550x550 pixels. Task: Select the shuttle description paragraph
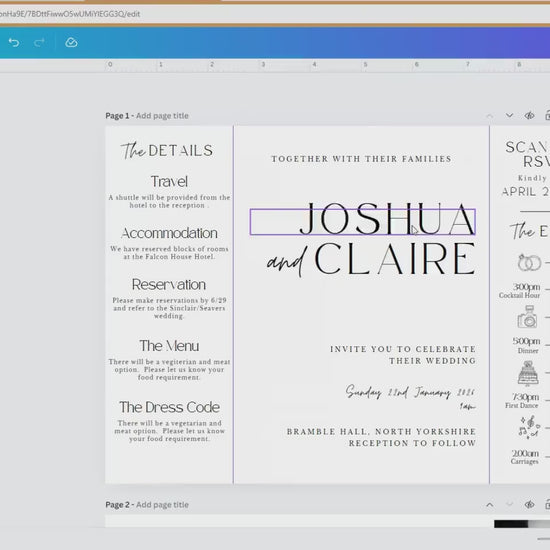pyautogui.click(x=169, y=201)
